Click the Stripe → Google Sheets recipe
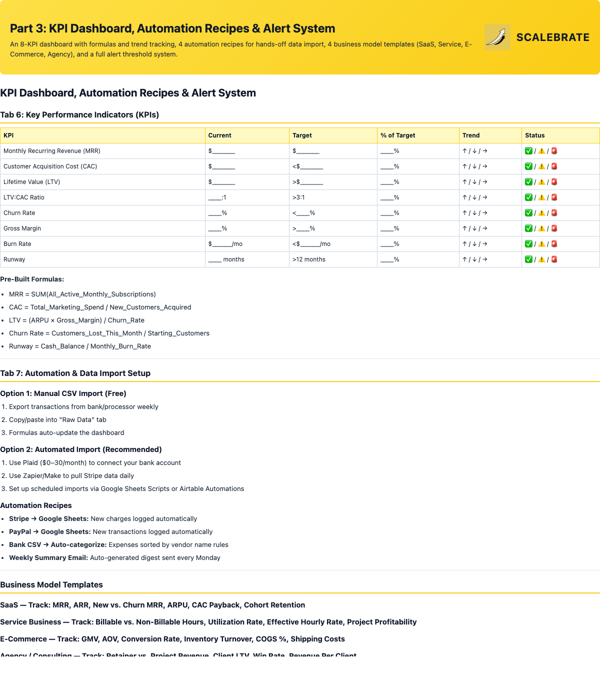The image size is (600, 700). tap(103, 519)
